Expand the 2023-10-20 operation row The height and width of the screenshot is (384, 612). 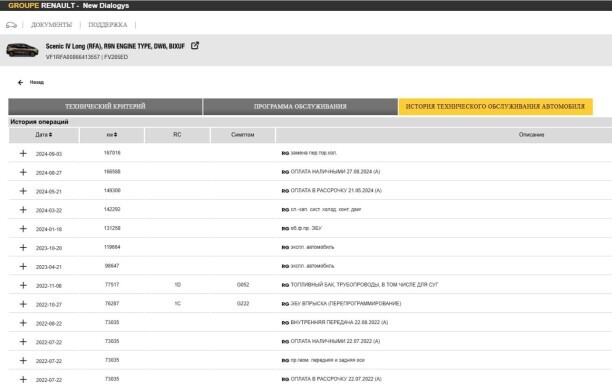pos(23,247)
